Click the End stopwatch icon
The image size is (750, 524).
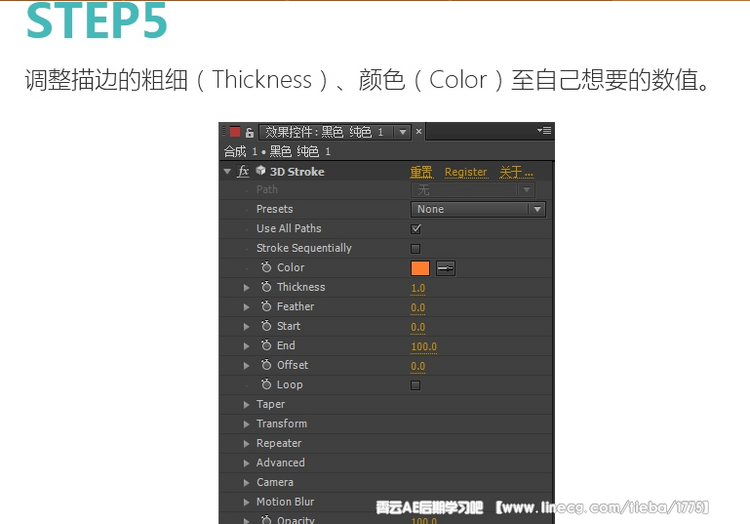coord(266,345)
